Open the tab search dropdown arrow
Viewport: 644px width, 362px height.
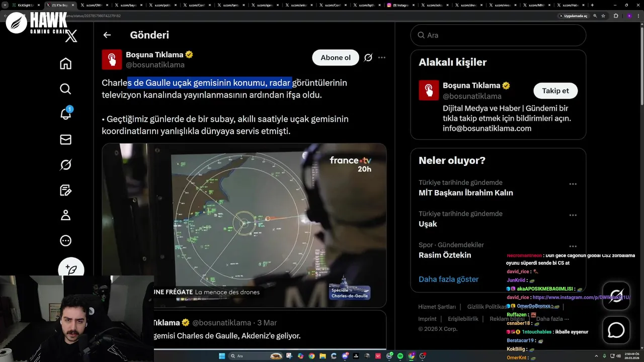pyautogui.click(x=5, y=5)
